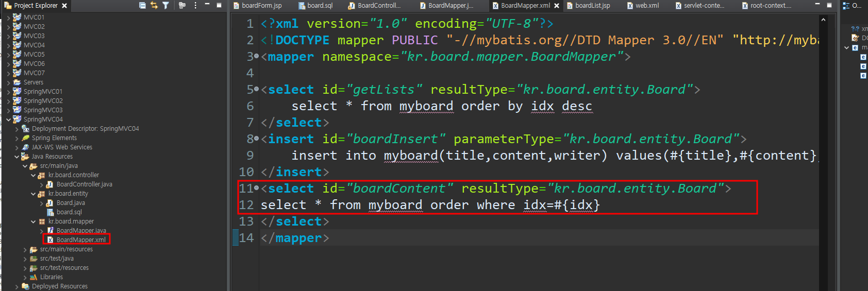The image size is (868, 291).
Task: Collapse the mapper node in Outline
Action: 846,47
